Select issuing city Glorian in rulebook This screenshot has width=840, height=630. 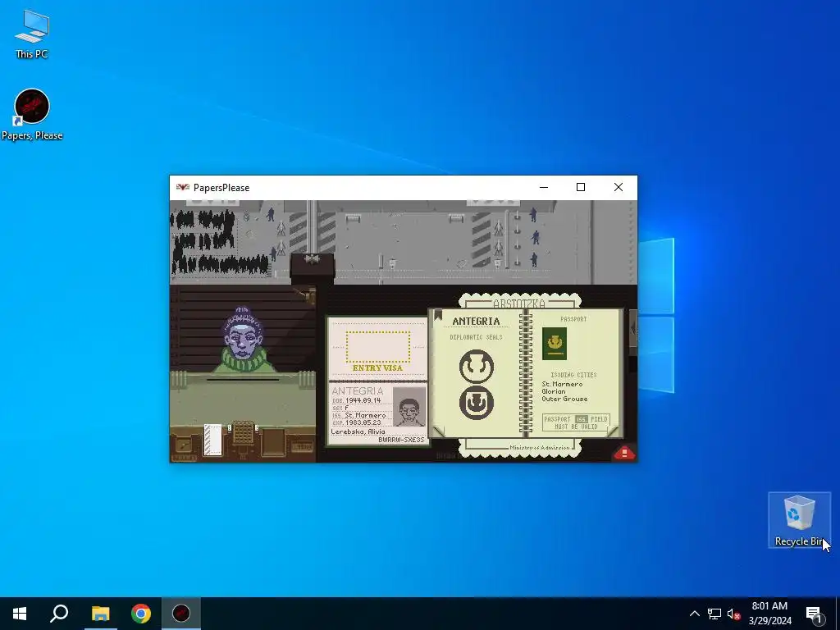tap(554, 391)
